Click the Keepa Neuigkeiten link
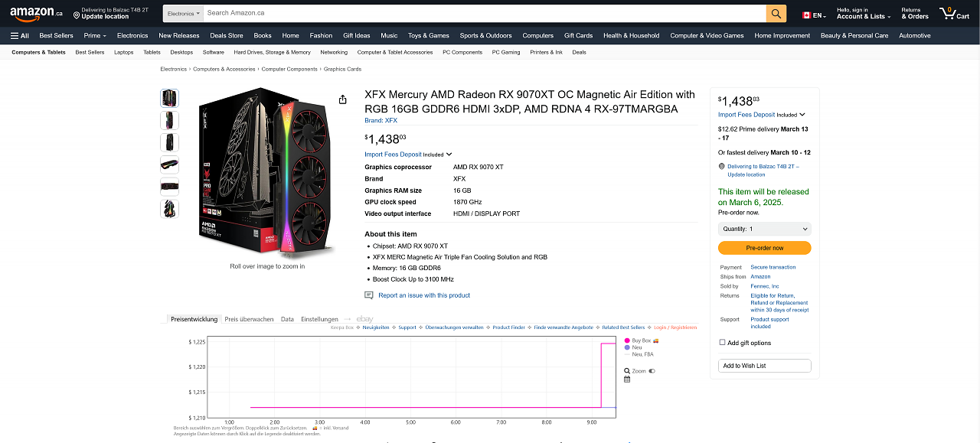Viewport: 980px width, 443px height. 376,327
